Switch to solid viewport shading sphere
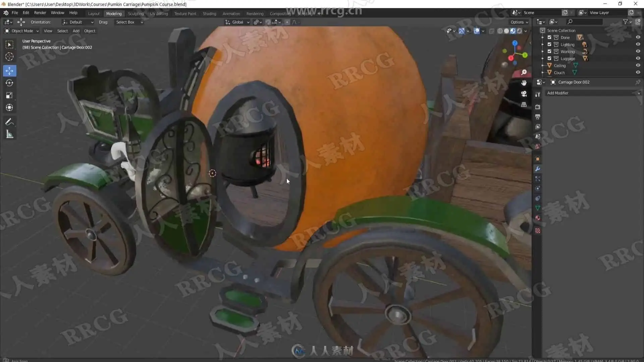This screenshot has width=644, height=362. (x=506, y=31)
